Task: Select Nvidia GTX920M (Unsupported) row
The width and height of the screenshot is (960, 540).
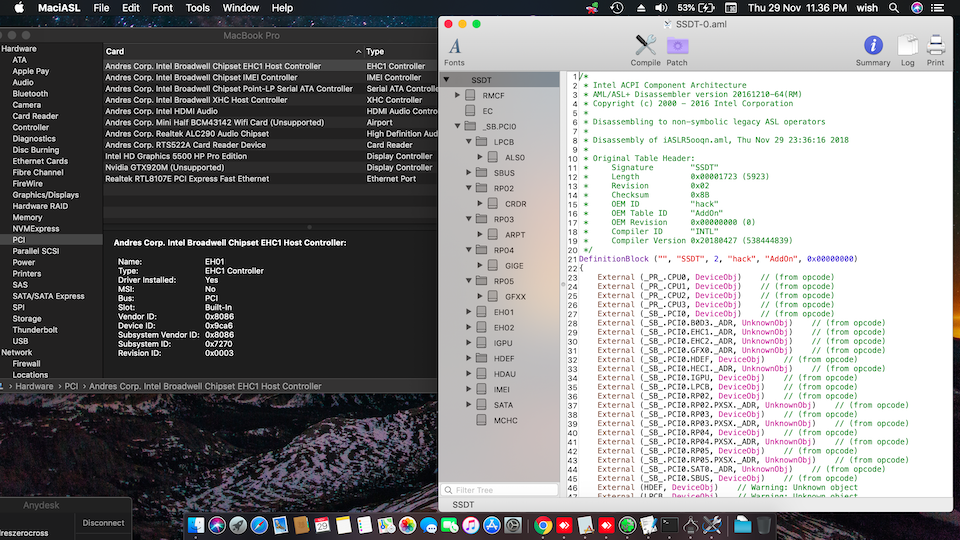Action: pyautogui.click(x=269, y=167)
